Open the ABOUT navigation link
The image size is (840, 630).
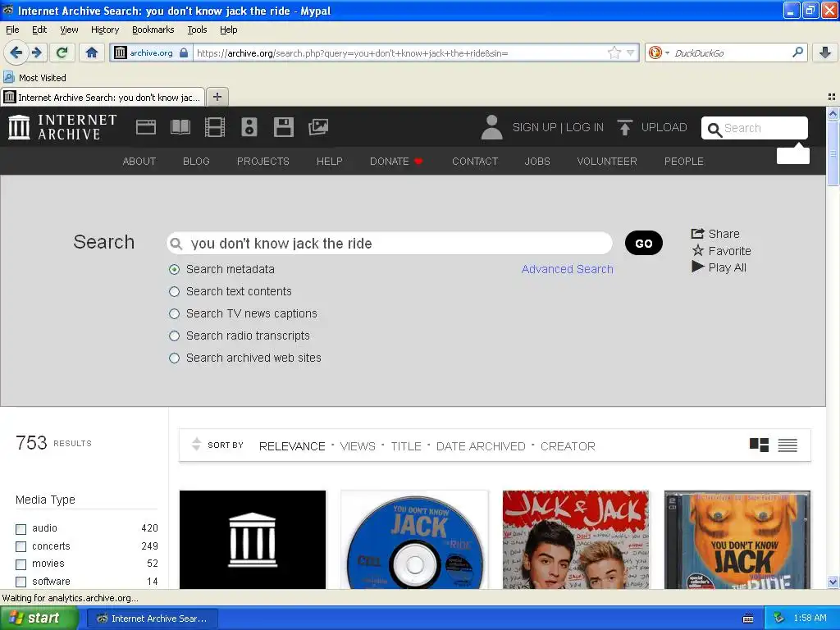(x=139, y=162)
